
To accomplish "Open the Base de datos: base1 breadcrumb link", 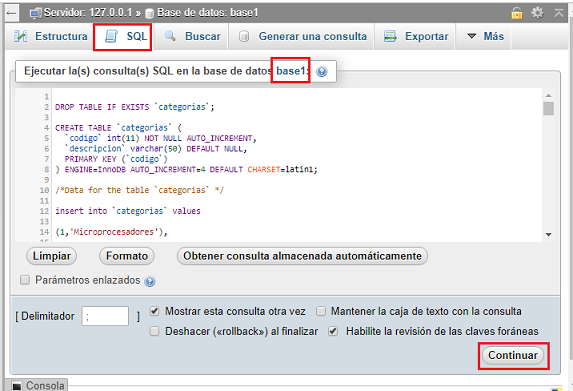I will [208, 13].
